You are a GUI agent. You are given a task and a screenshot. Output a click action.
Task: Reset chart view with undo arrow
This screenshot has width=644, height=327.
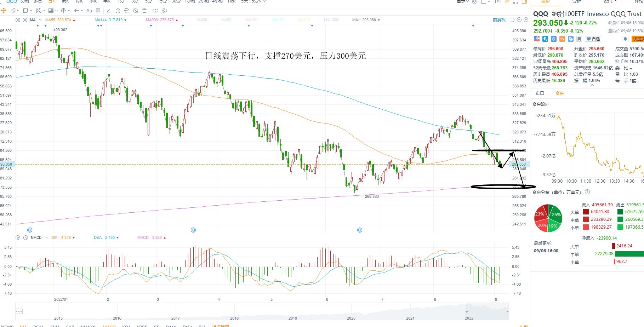(512, 20)
